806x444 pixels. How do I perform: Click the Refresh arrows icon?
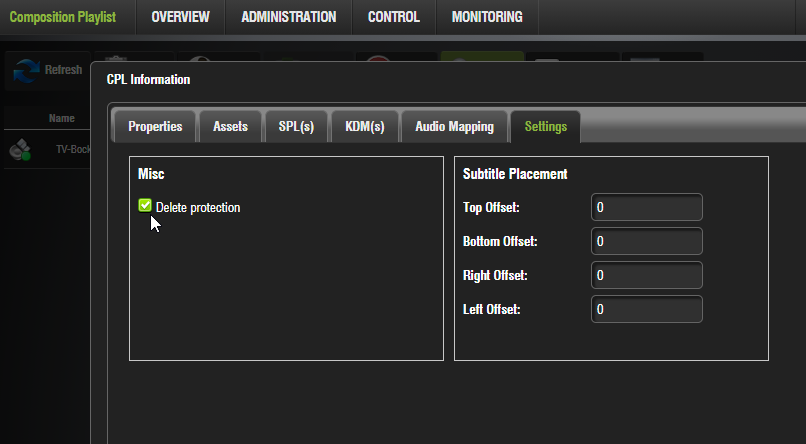point(26,70)
